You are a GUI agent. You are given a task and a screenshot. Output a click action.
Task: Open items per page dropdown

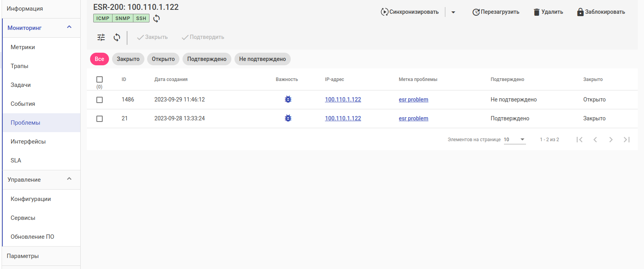[515, 140]
